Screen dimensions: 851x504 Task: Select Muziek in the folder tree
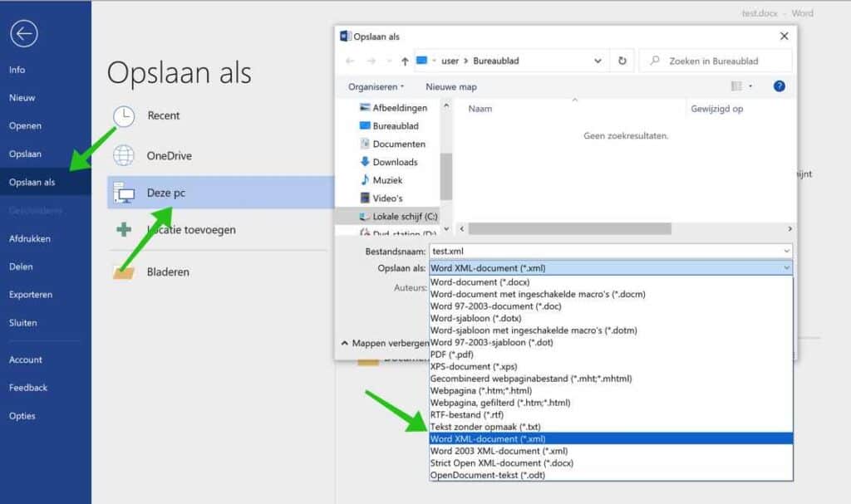click(x=381, y=180)
